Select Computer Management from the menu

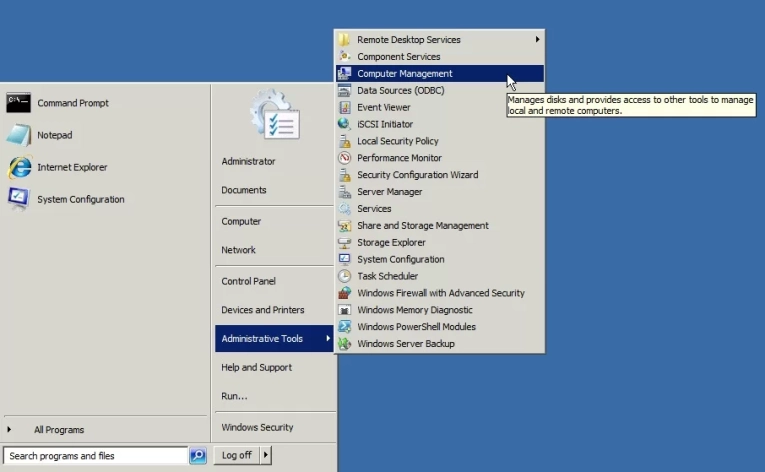[x=404, y=74]
